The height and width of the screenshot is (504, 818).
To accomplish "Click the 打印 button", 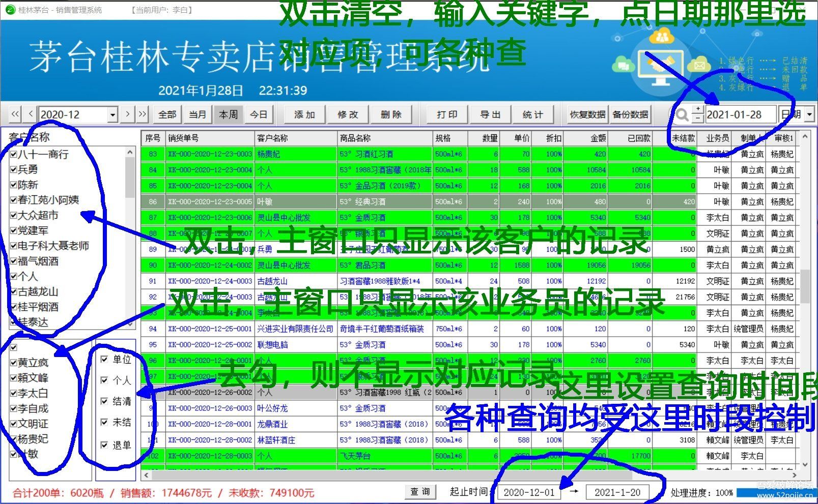I will pos(447,114).
